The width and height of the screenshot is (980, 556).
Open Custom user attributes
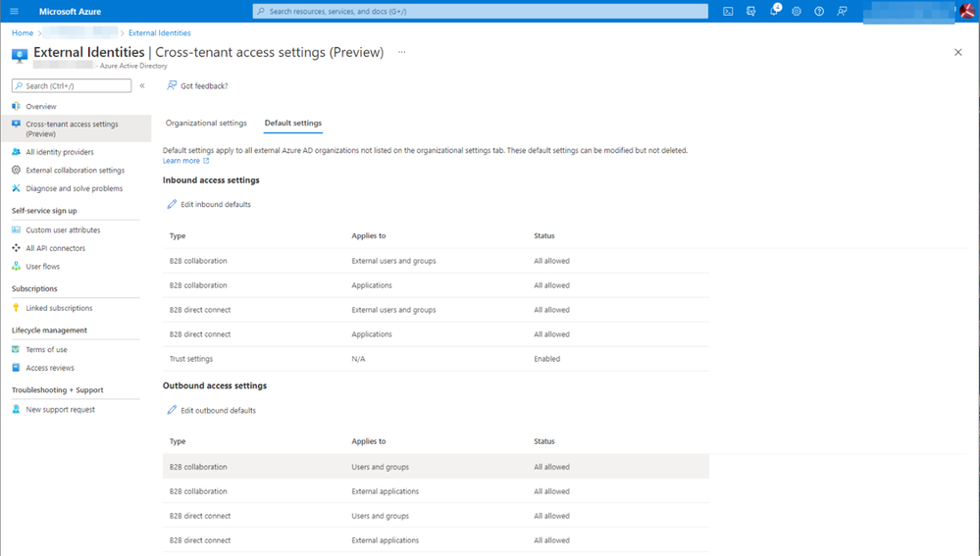click(x=63, y=230)
